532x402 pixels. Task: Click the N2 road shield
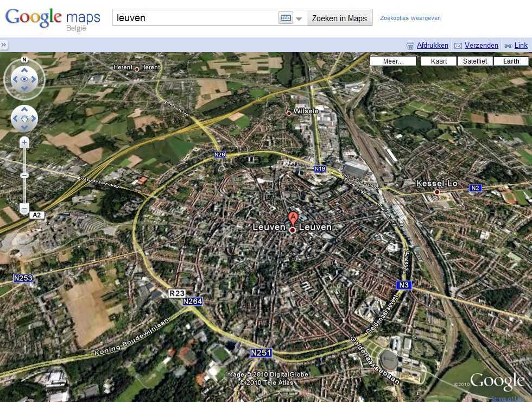476,188
